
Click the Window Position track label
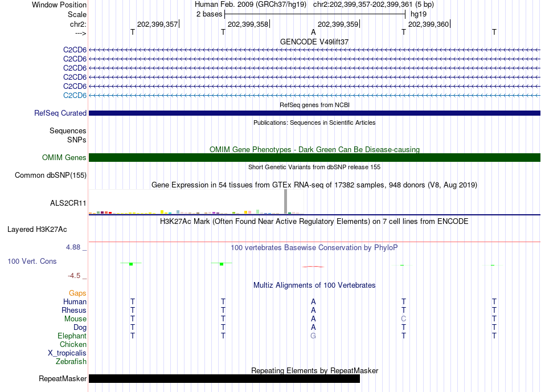(x=59, y=5)
